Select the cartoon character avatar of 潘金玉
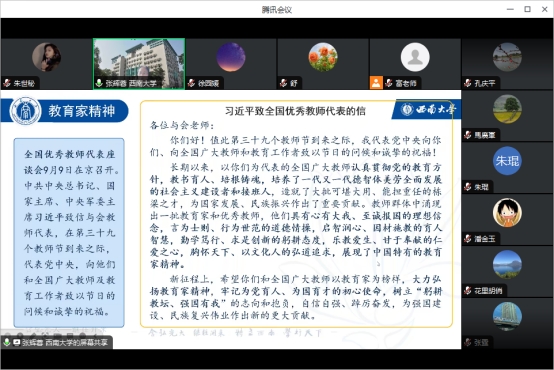 507,213
